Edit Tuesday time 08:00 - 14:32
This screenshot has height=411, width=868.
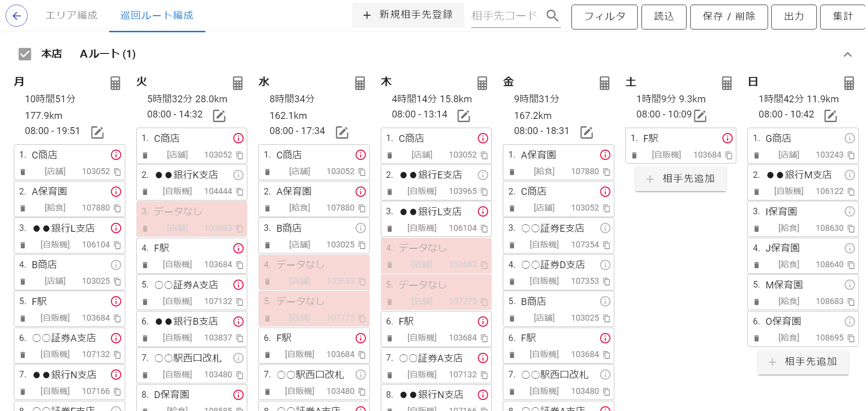(219, 116)
